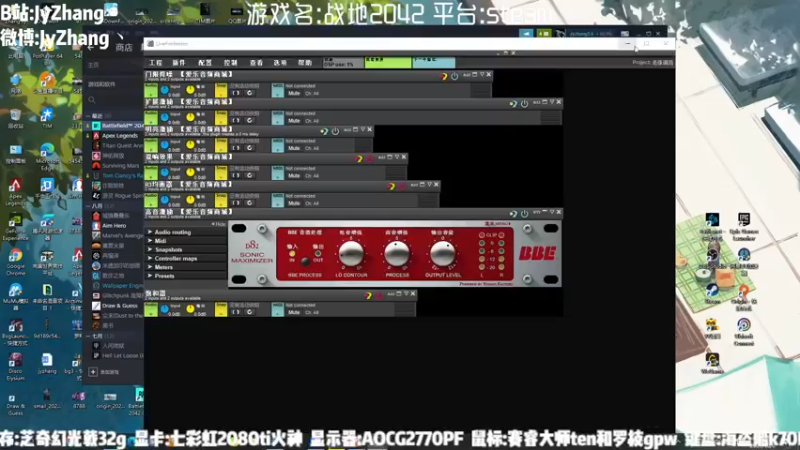
Task: Open the 查看 menu
Action: [256, 63]
